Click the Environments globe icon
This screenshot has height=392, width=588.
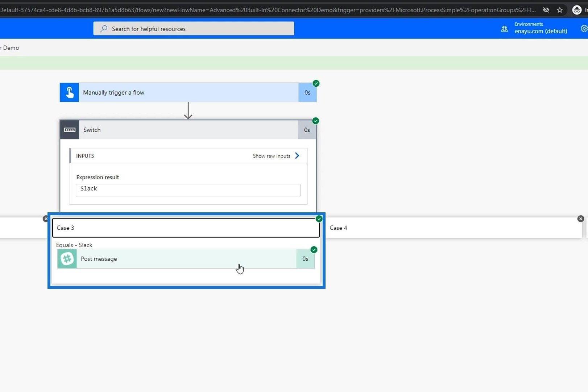(504, 29)
